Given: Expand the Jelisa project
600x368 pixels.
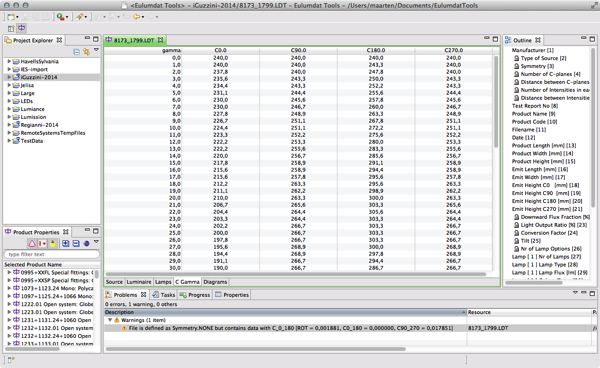Looking at the screenshot, I should (x=9, y=85).
